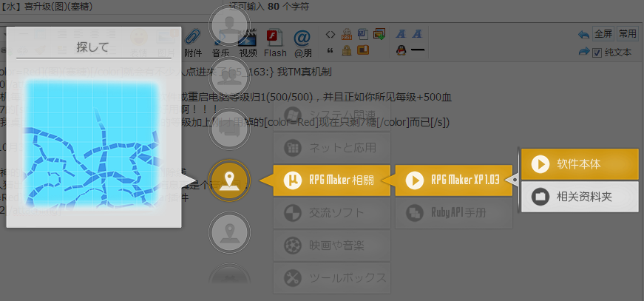This screenshot has height=301, width=644.
Task: Insert a code block with the <> icon
Action: (x=331, y=35)
